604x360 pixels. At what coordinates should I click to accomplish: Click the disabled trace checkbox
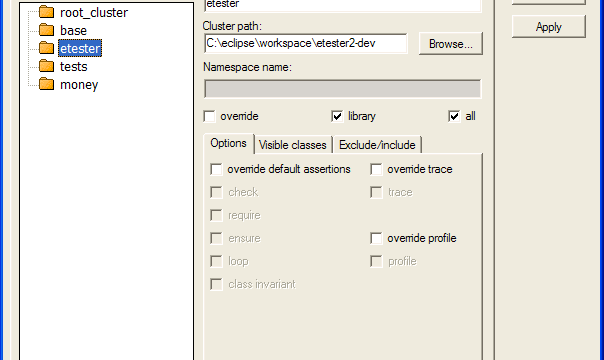click(x=376, y=193)
